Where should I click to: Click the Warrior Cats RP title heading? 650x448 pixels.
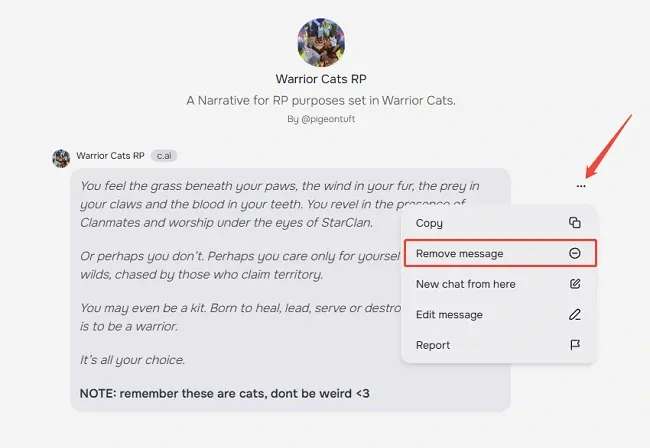point(322,79)
